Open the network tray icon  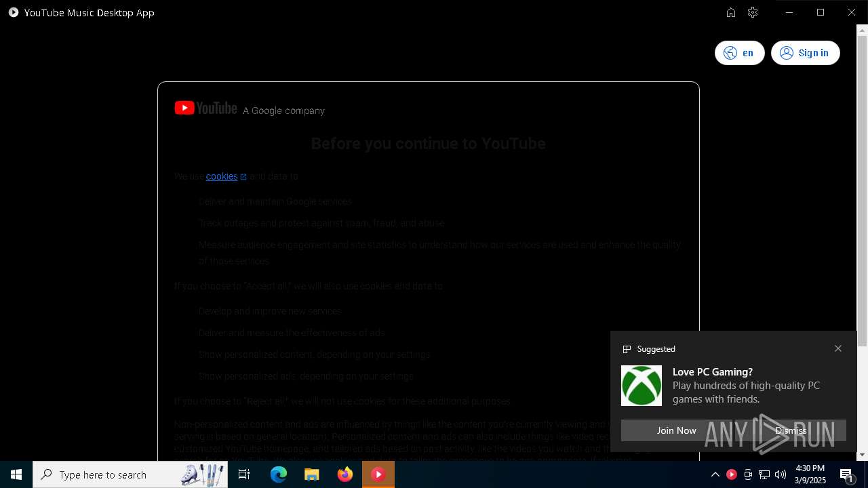[764, 474]
